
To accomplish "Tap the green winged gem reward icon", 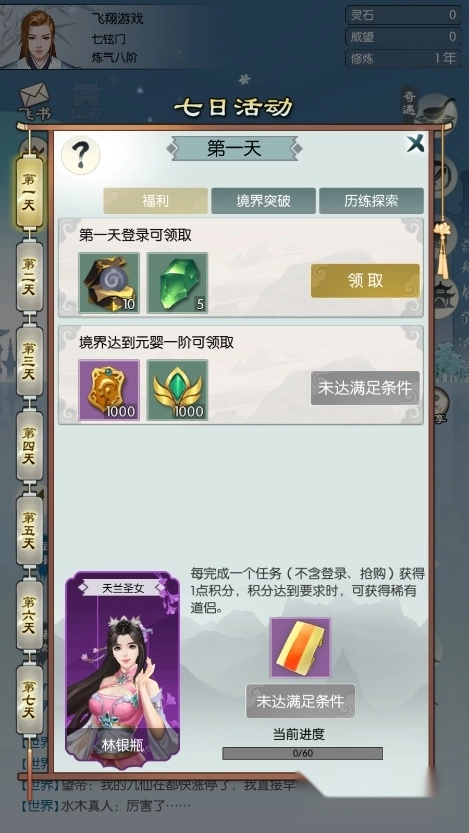I will (x=177, y=390).
